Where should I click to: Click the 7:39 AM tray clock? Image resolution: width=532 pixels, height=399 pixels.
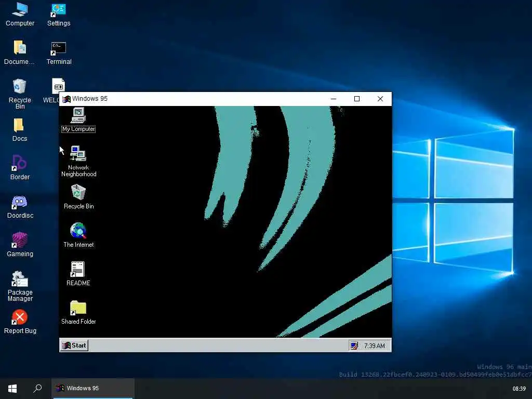374,345
